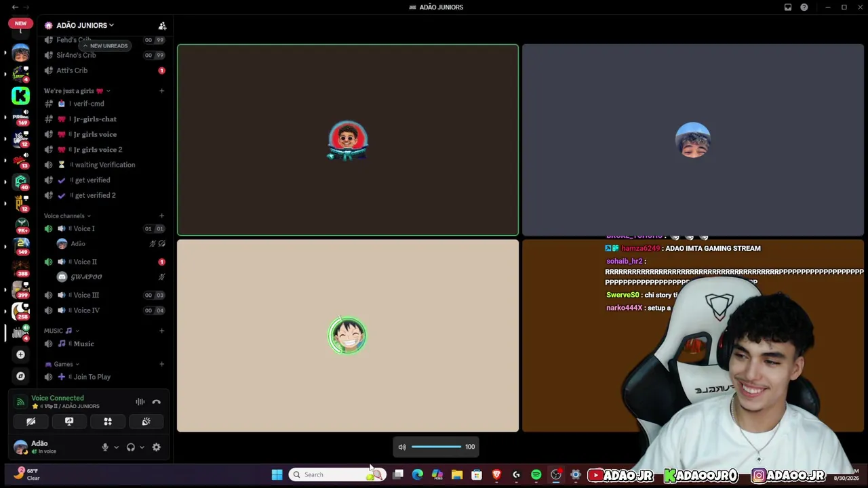868x488 pixels.
Task: Open the weather widget showing 68°F
Action: 27,474
